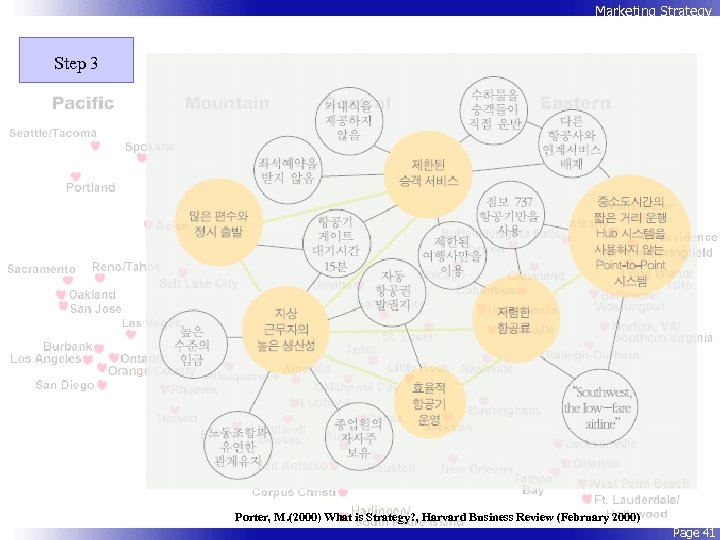Click the heart marker beside Jacksonville
The image size is (720, 540).
coord(558,444)
